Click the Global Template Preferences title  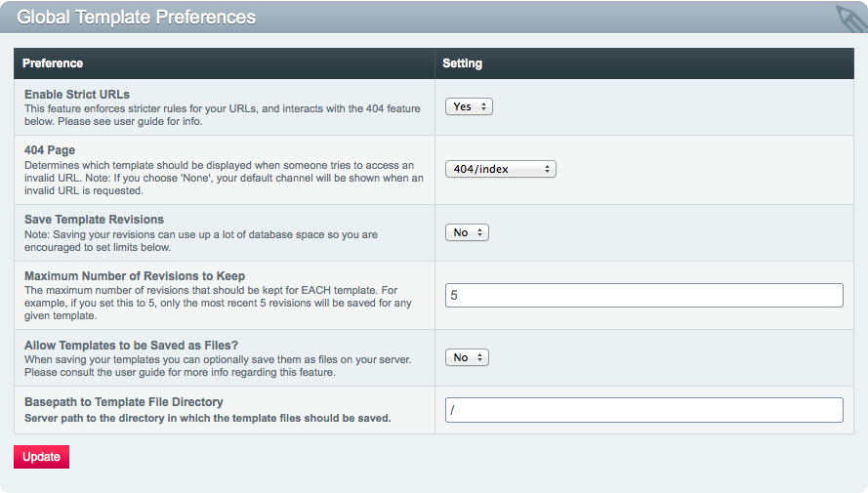136,18
